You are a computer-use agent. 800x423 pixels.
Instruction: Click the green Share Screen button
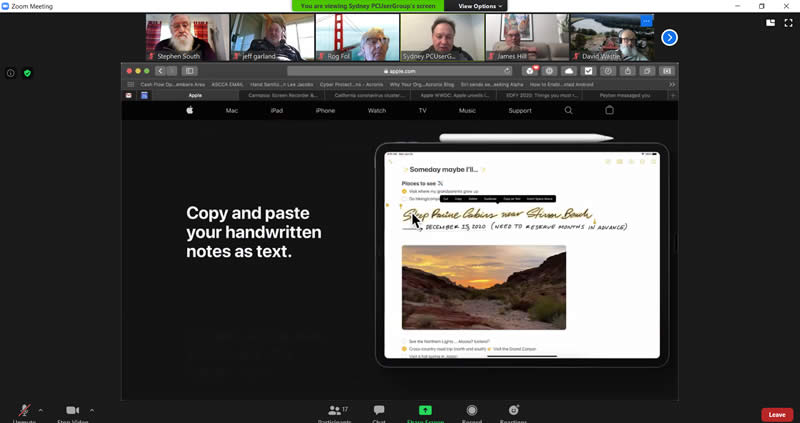(x=425, y=413)
